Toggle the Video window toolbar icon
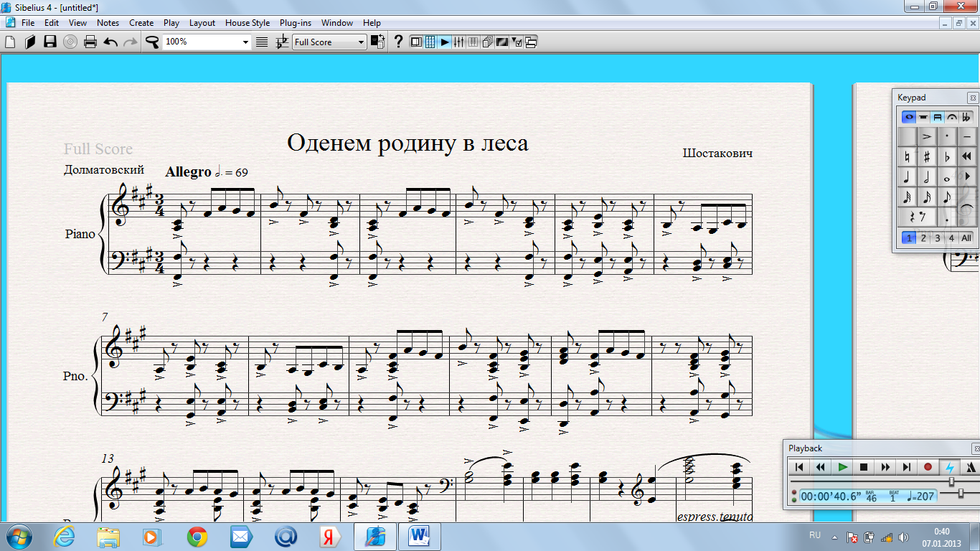The width and height of the screenshot is (980, 551). [x=501, y=42]
